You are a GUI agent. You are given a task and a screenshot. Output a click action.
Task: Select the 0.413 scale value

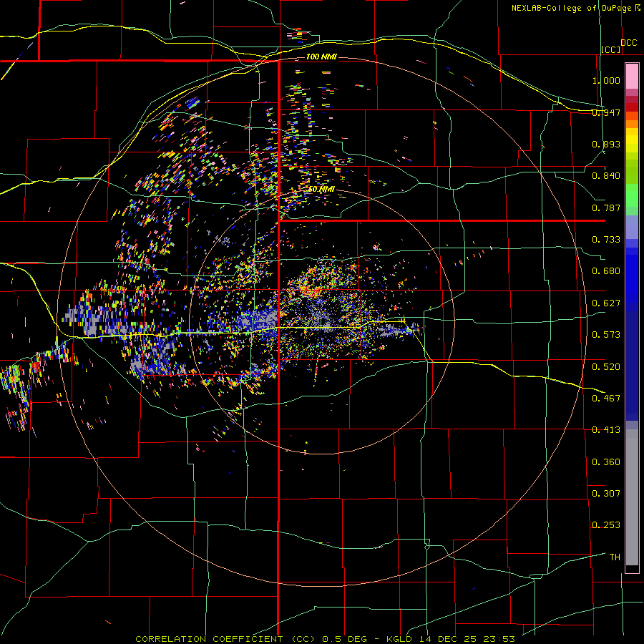(x=606, y=430)
